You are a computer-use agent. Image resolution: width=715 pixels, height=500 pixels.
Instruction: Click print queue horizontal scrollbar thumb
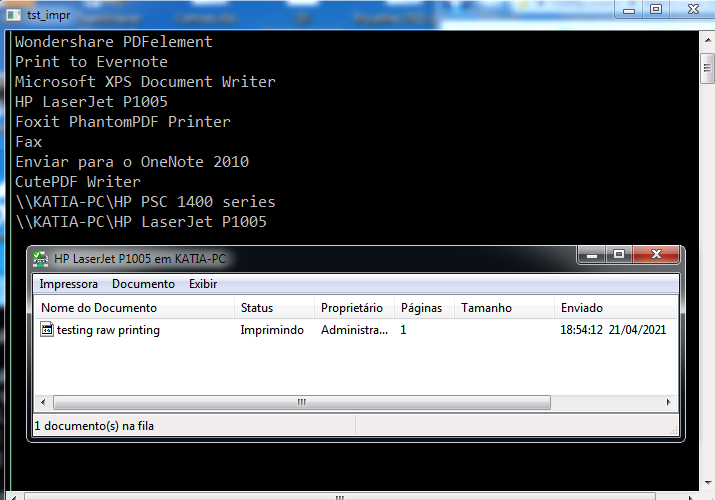click(x=302, y=402)
